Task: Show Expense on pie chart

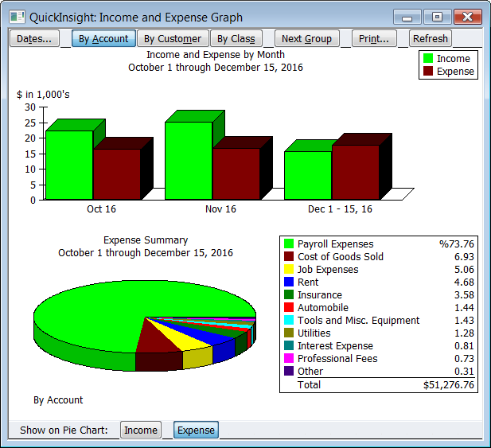Action: pos(196,430)
